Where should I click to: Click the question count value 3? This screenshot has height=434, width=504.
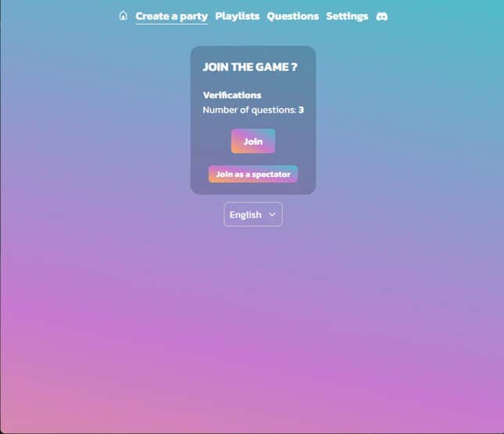coord(301,110)
